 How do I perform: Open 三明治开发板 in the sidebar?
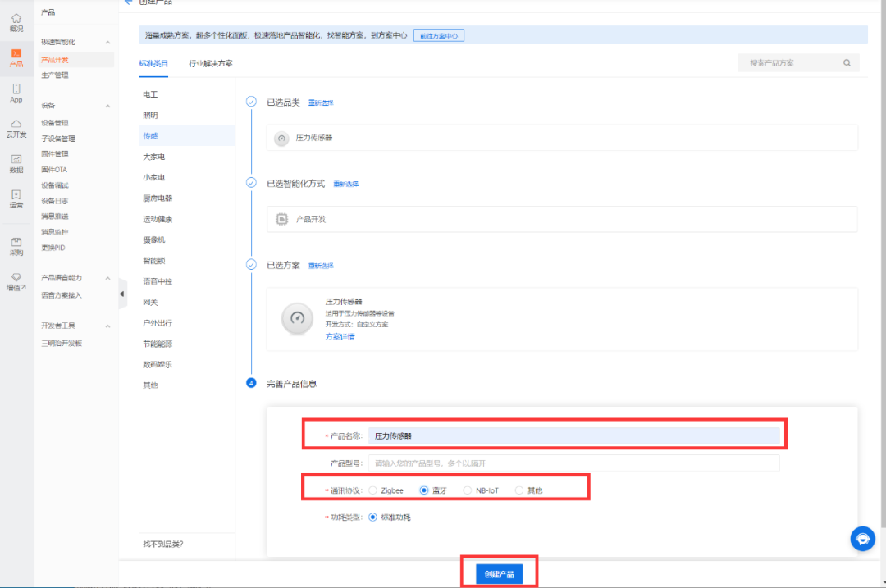[x=62, y=344]
